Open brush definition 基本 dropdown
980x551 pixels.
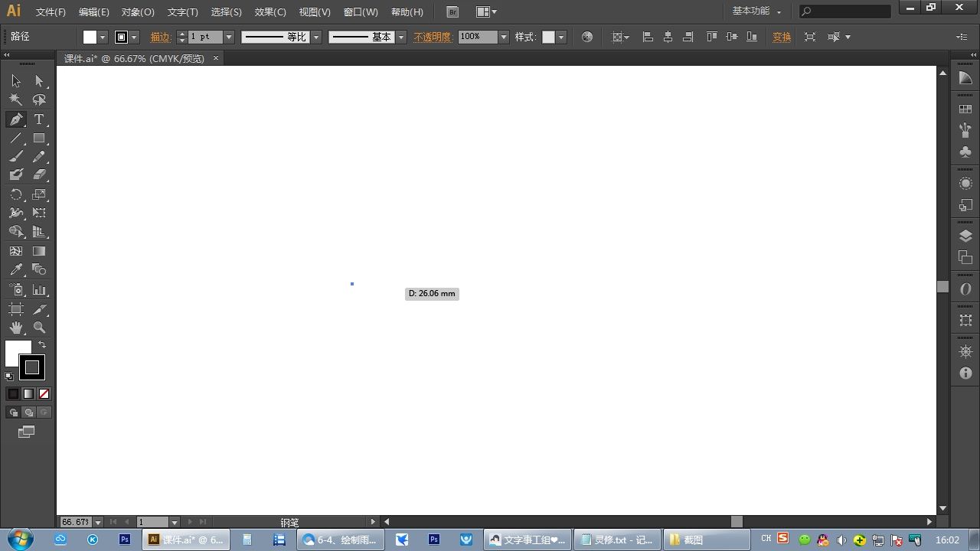point(401,37)
